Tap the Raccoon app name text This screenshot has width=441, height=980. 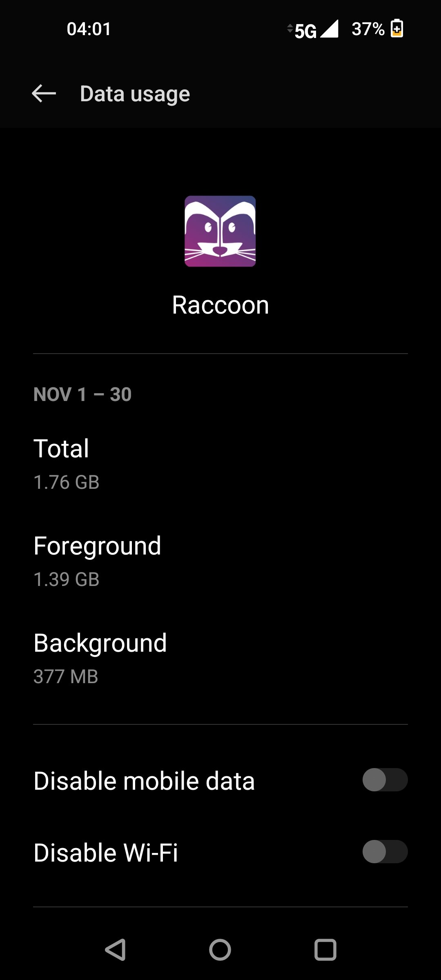point(220,305)
